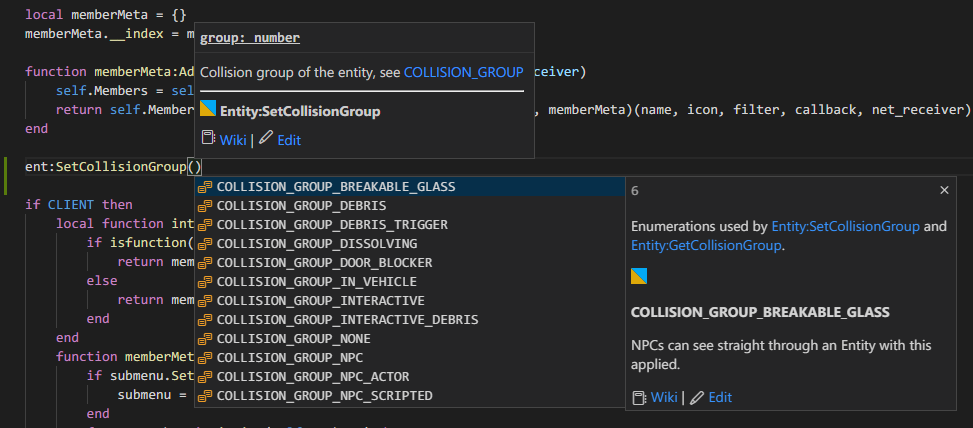
Task: Open Wiki link in details panel
Action: (664, 398)
